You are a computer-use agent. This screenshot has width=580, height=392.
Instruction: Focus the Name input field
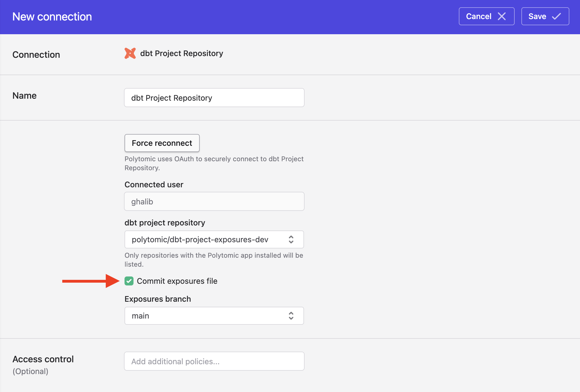click(x=214, y=98)
